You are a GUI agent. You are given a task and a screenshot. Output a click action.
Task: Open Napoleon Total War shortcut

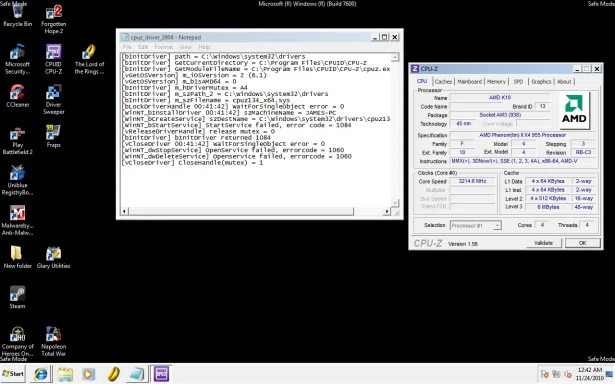coord(54,341)
